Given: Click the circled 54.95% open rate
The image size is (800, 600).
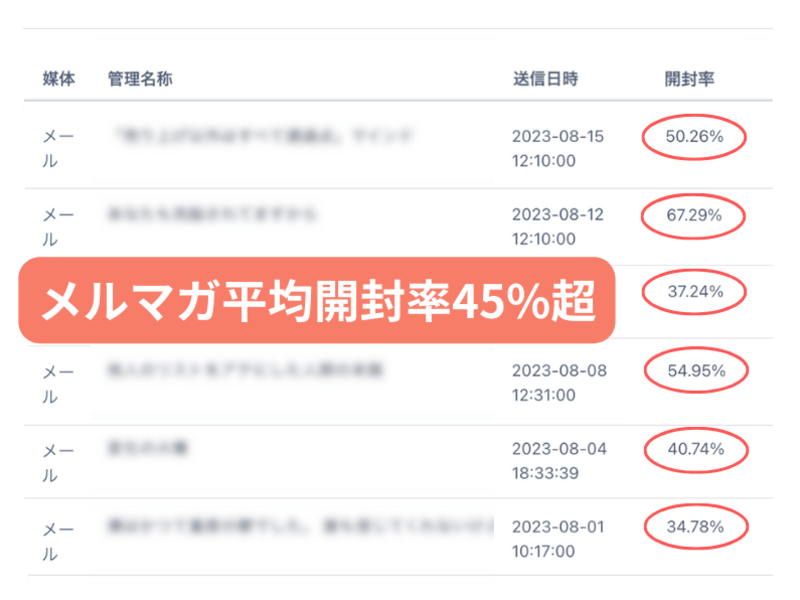Looking at the screenshot, I should [x=694, y=371].
